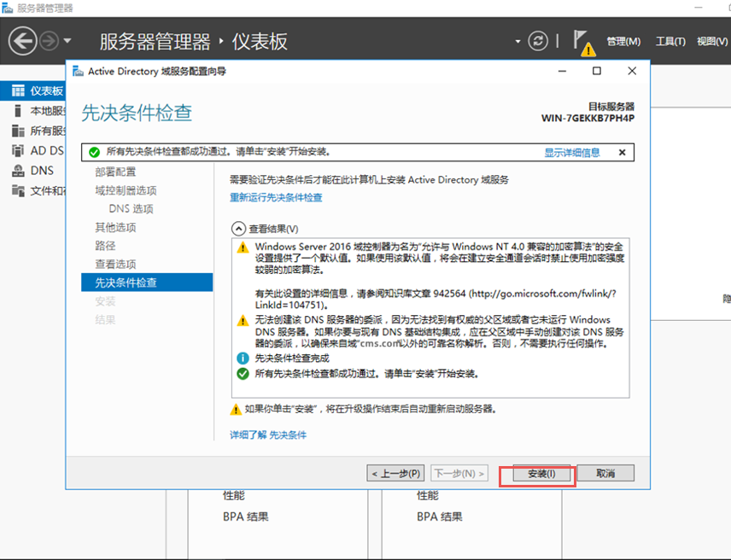Screen dimensions: 731x560
Task: Click the Server Manager app icon in title bar
Action: (7, 8)
